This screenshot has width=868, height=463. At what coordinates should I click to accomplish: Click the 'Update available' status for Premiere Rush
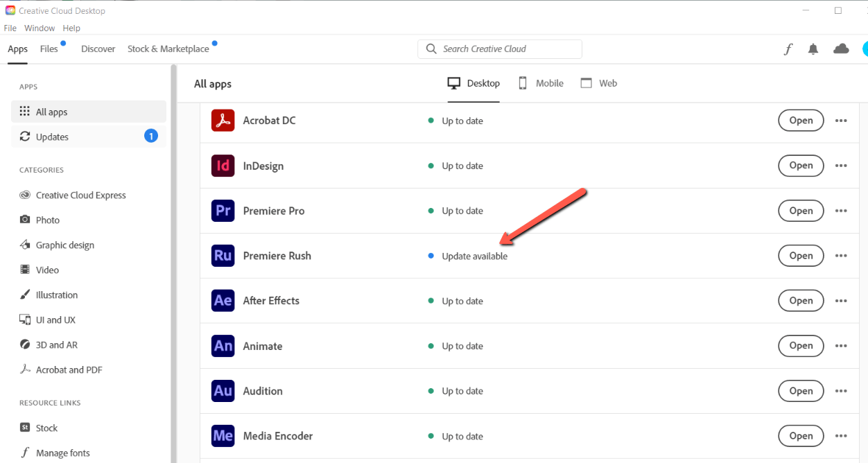click(x=474, y=256)
